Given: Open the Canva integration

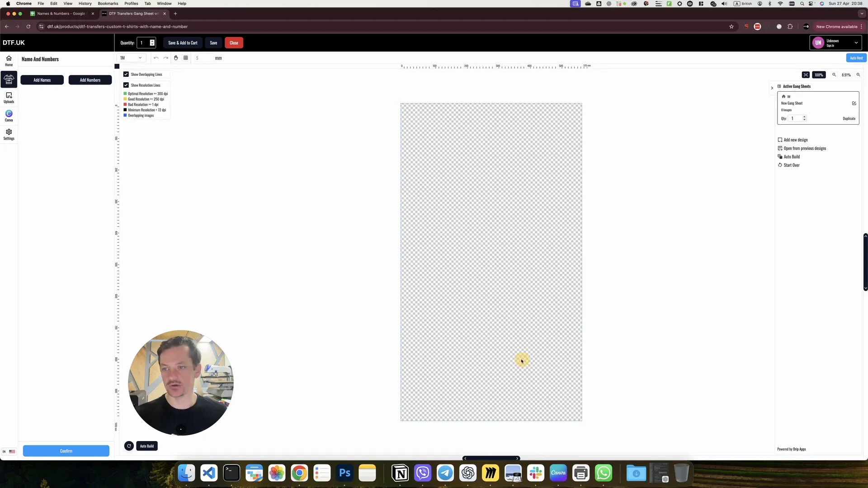Looking at the screenshot, I should click(x=9, y=116).
